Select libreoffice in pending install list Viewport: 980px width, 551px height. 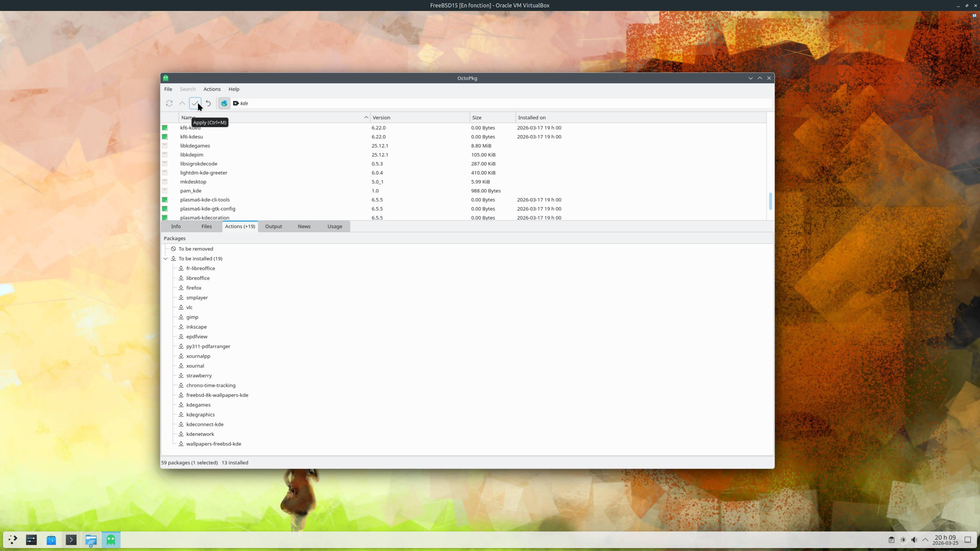pyautogui.click(x=198, y=278)
